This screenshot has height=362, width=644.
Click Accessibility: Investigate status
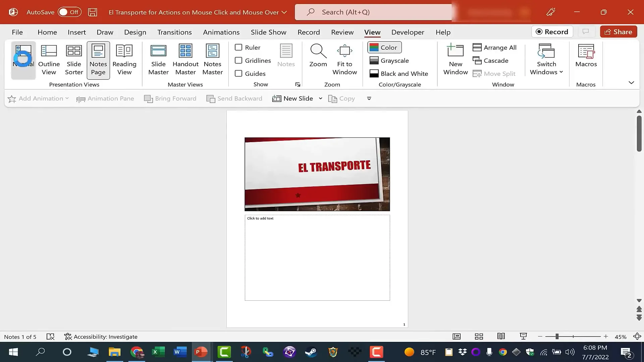101,337
